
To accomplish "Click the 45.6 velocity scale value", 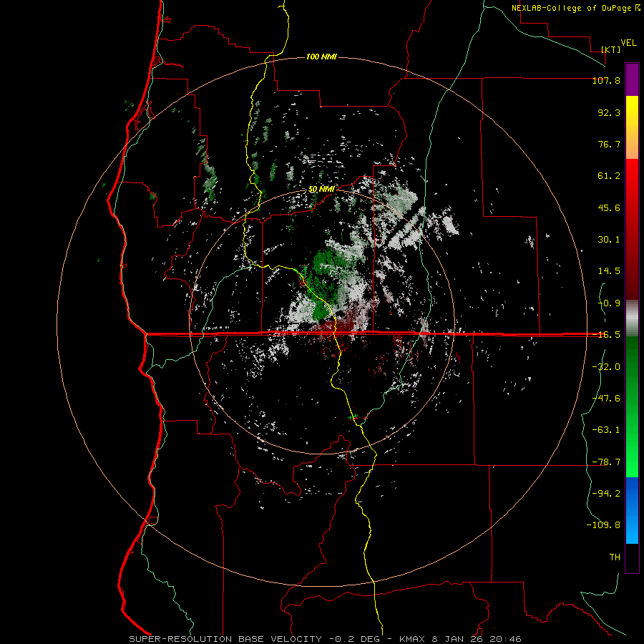I will point(609,208).
